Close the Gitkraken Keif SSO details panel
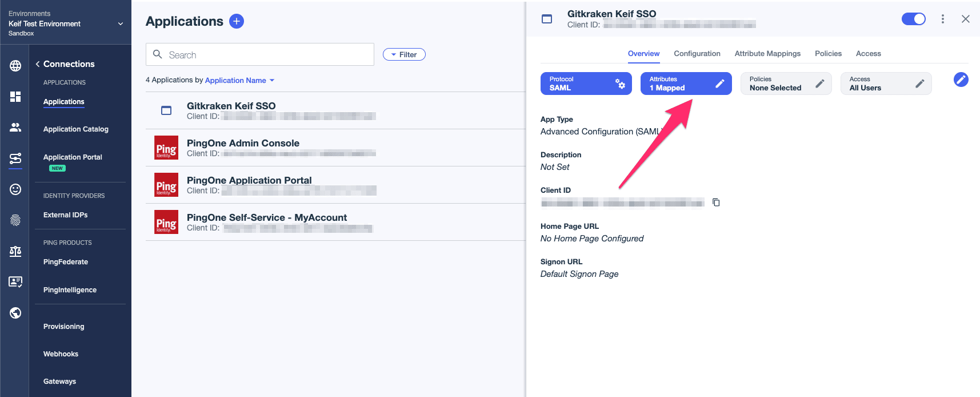This screenshot has width=980, height=397. (966, 19)
